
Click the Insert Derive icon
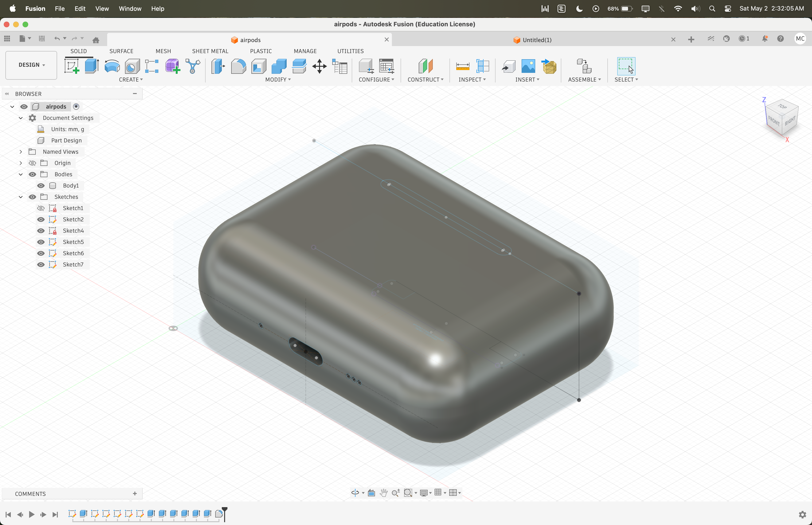(508, 66)
